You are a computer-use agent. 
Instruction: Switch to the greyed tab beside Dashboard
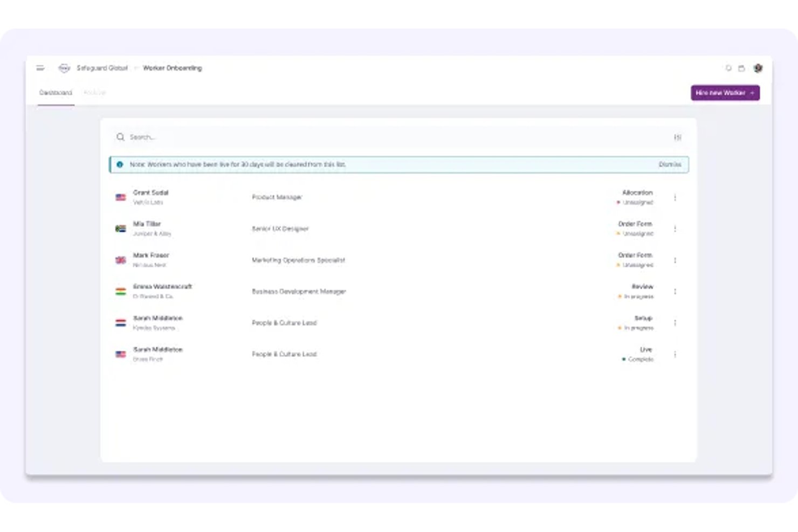[94, 93]
